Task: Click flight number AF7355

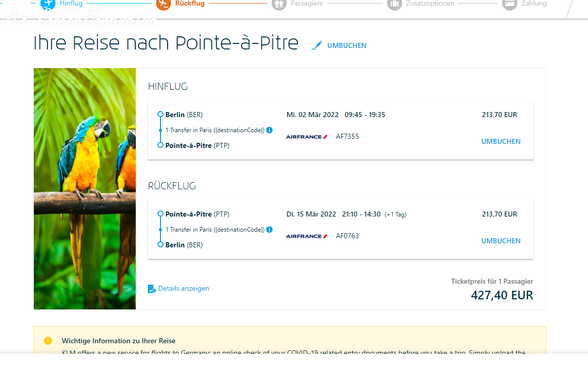Action: click(x=347, y=136)
